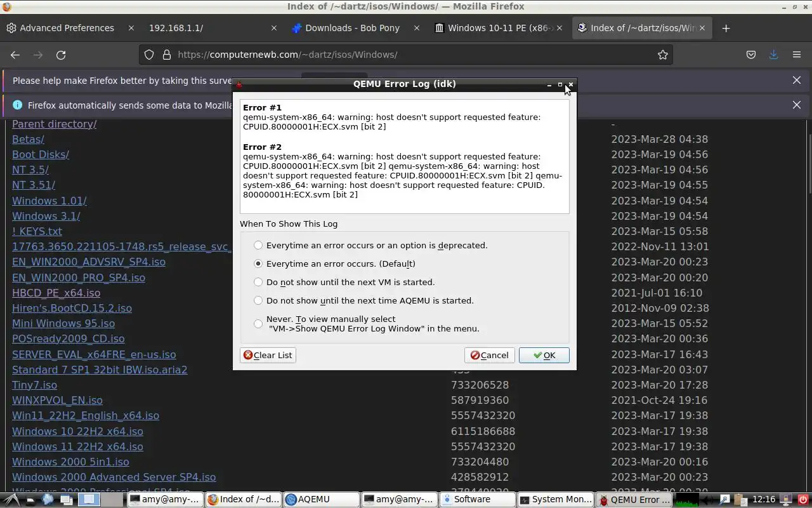Open Firefox downloads panel arrow
The image size is (812, 508).
(773, 55)
